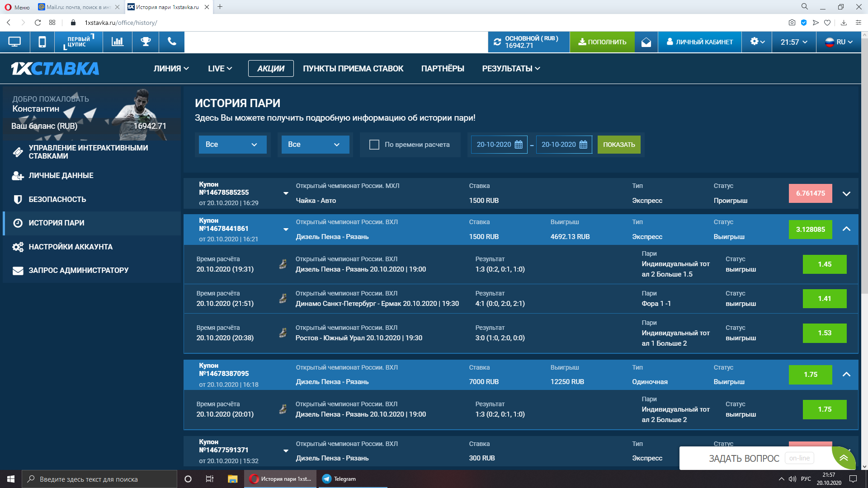Click the desktop version monitor icon
Screen dimensions: 868x488
click(x=14, y=42)
